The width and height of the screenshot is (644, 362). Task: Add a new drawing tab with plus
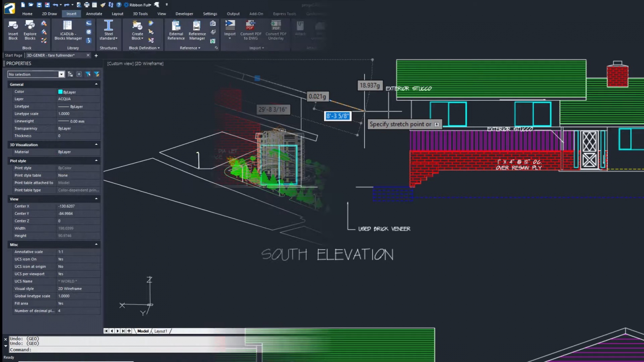tap(96, 56)
